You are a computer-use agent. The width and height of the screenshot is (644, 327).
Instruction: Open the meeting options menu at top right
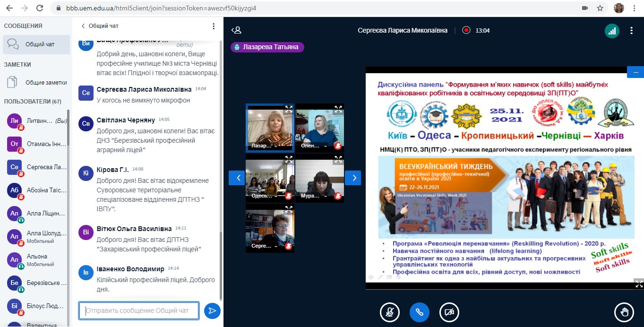(x=632, y=30)
